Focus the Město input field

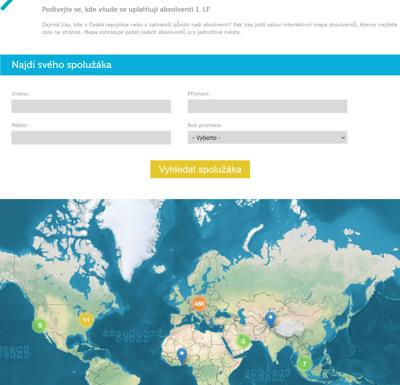[x=91, y=138]
